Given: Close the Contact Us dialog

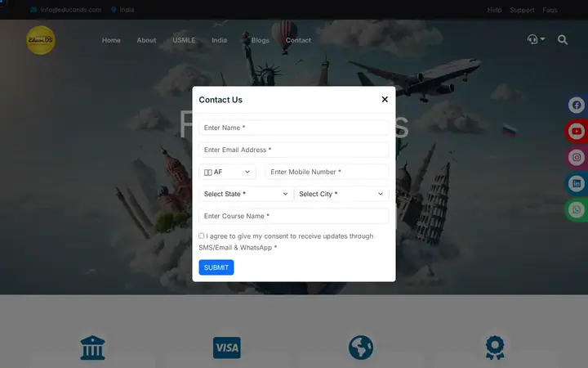Looking at the screenshot, I should point(385,100).
